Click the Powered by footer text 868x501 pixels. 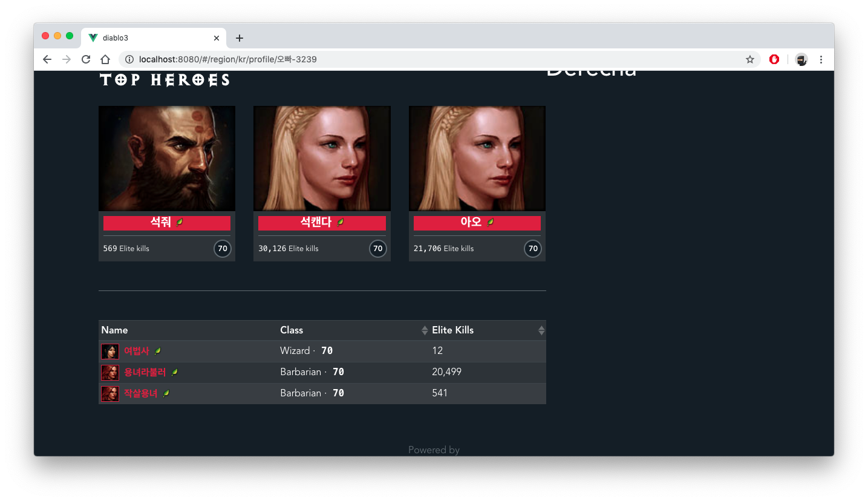click(434, 450)
